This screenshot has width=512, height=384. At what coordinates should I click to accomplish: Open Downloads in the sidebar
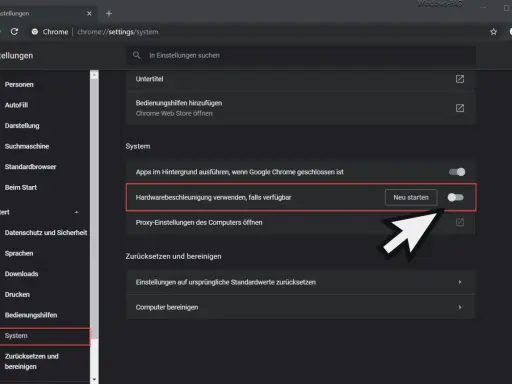tap(21, 274)
